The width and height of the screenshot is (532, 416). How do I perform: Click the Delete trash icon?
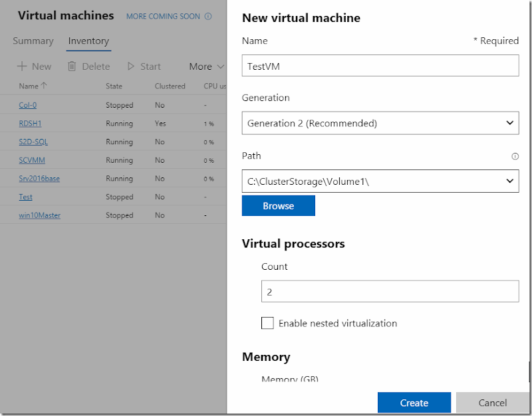pyautogui.click(x=72, y=66)
